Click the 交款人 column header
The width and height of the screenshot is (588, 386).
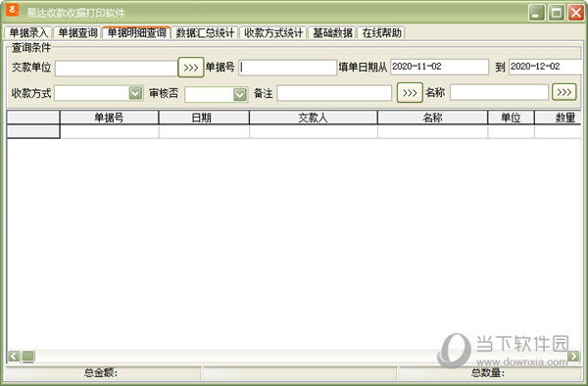[x=314, y=118]
